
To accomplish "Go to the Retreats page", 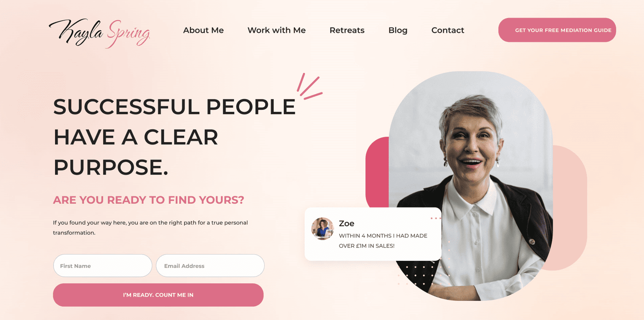I will point(347,30).
